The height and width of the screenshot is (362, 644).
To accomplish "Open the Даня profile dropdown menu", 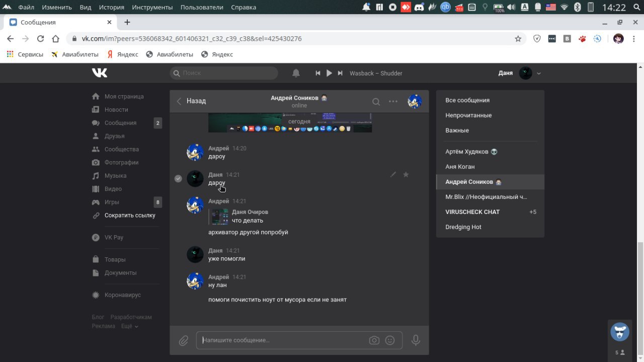I will (520, 73).
